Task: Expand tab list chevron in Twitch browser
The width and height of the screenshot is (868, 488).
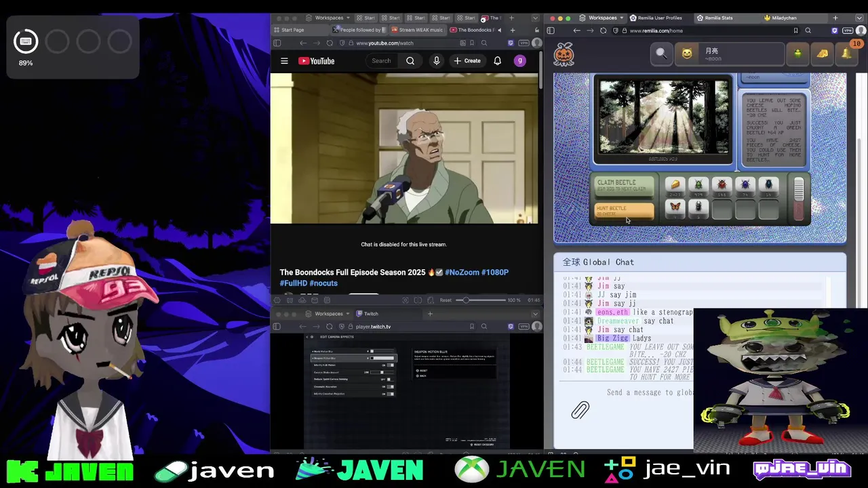Action: tap(534, 314)
